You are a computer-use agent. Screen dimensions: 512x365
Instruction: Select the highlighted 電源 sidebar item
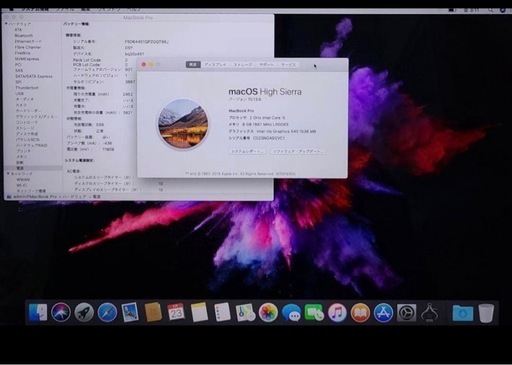tap(32, 168)
